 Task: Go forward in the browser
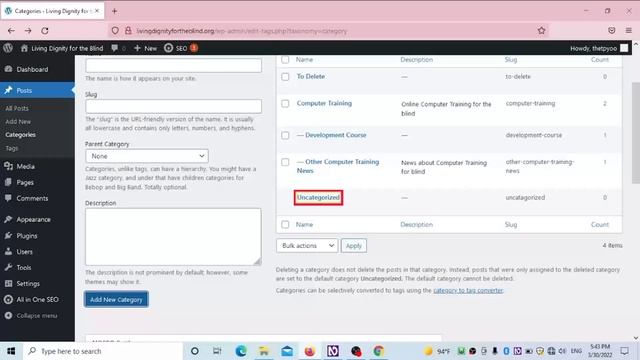click(28, 31)
